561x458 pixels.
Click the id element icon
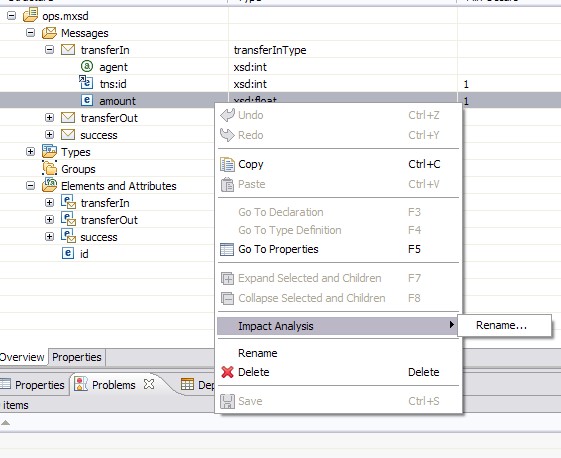[68, 253]
